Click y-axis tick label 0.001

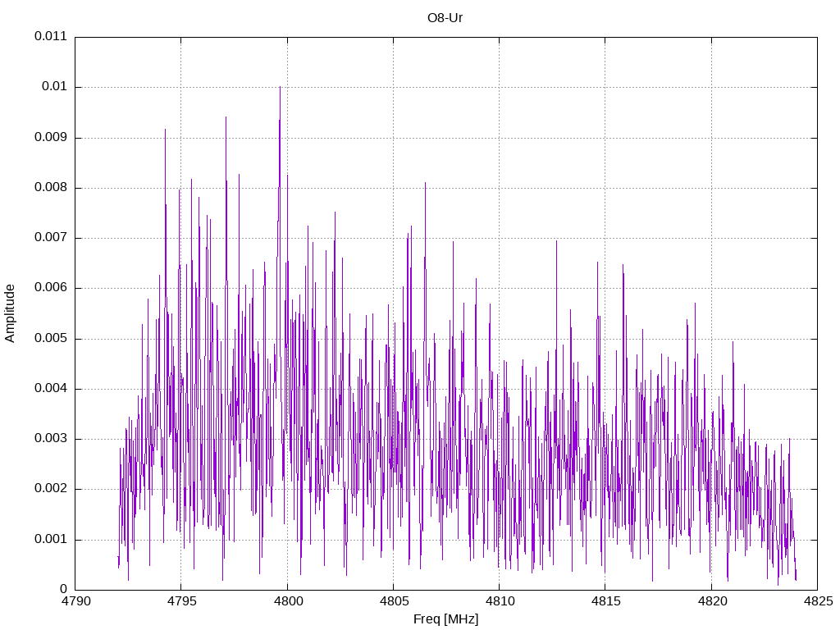click(51, 539)
